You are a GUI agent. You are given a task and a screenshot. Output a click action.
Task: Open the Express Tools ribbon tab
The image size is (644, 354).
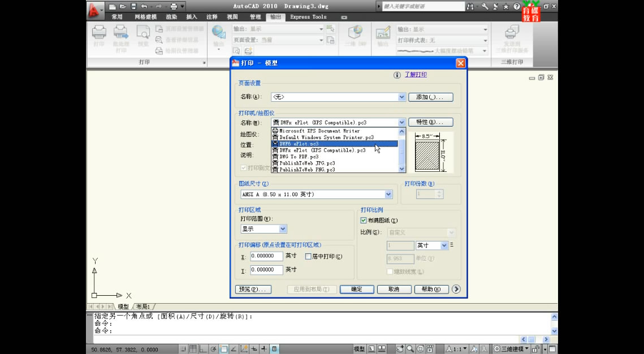(308, 17)
